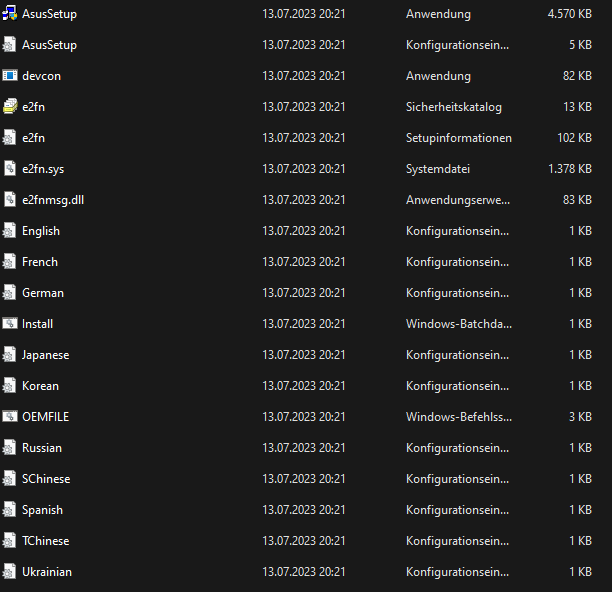Click the German config file icon
The height and width of the screenshot is (592, 612).
coord(10,293)
